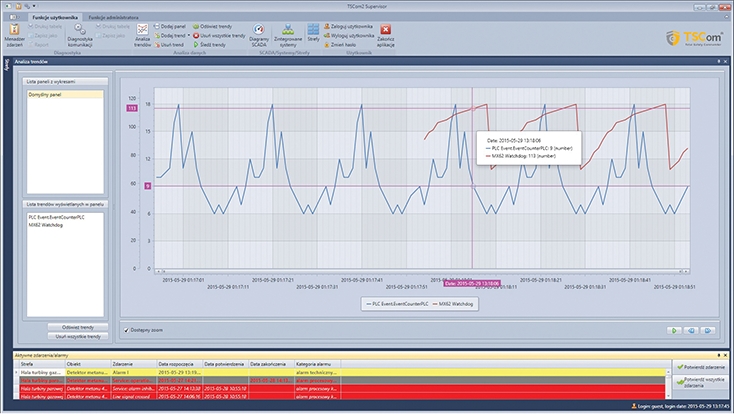This screenshot has height=414, width=734.
Task: Click Wyloguj użytkownika
Action: [349, 36]
